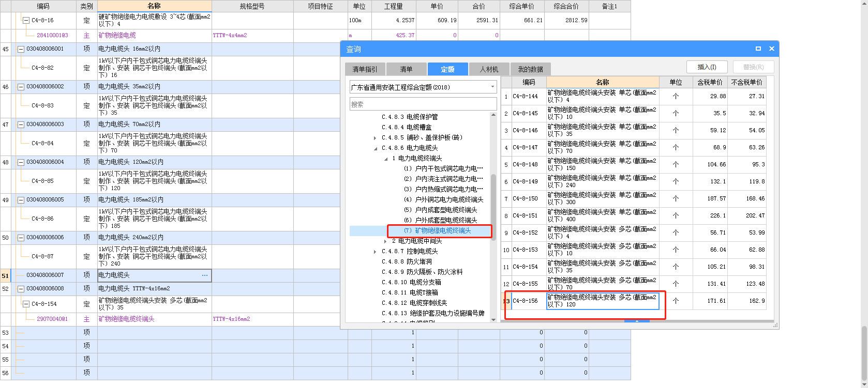Select C.4.8.13 绝缘护套及电力设施编号牌 item
Screen dimensions: 868x388
click(x=433, y=313)
